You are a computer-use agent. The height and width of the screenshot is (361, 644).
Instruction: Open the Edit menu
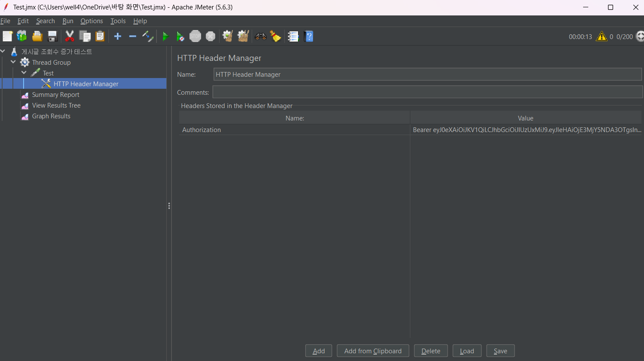(x=23, y=21)
